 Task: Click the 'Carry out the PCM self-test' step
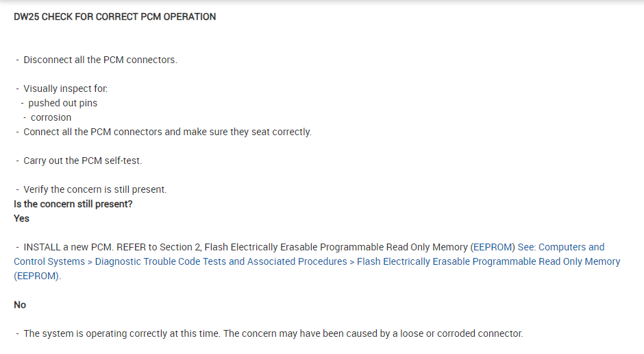tap(82, 161)
